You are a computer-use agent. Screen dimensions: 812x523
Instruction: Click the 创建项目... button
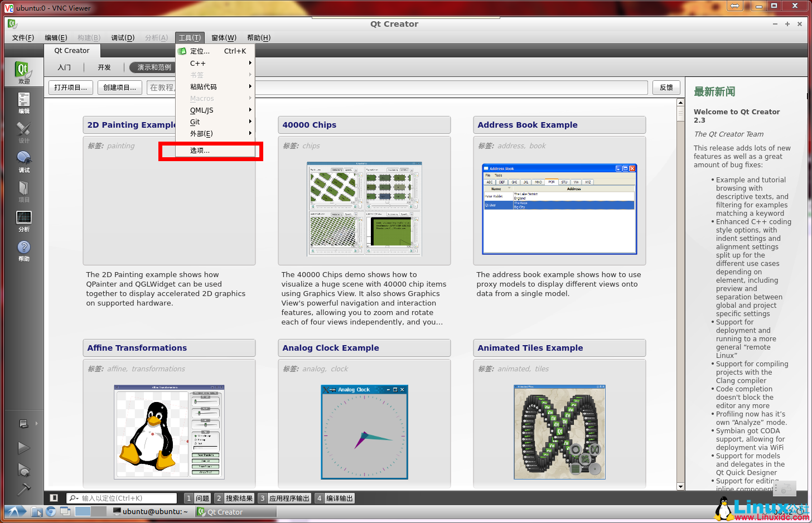(119, 88)
